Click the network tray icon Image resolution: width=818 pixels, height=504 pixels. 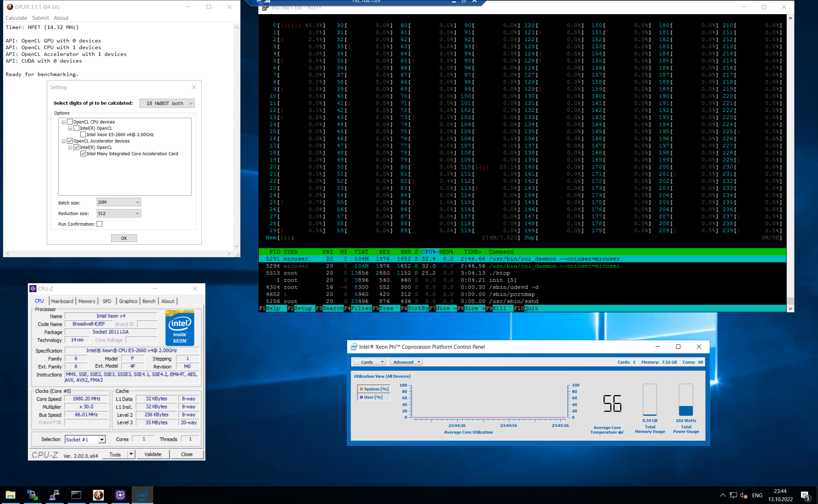[733, 495]
